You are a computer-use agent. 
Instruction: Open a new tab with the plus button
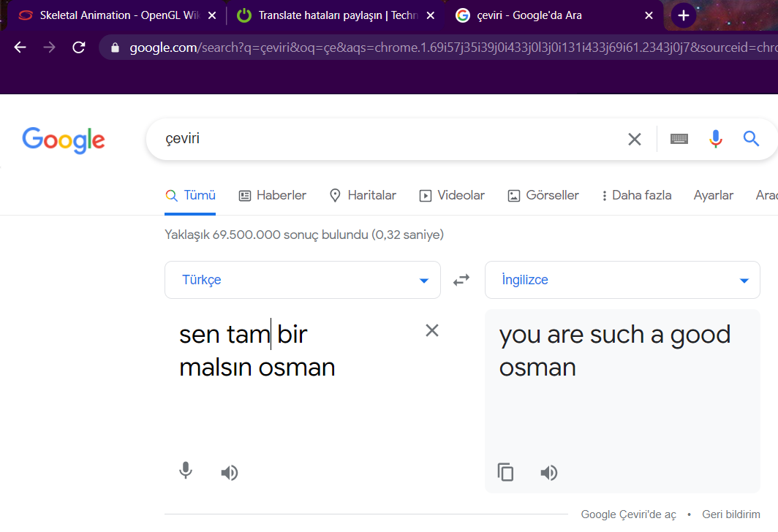683,15
